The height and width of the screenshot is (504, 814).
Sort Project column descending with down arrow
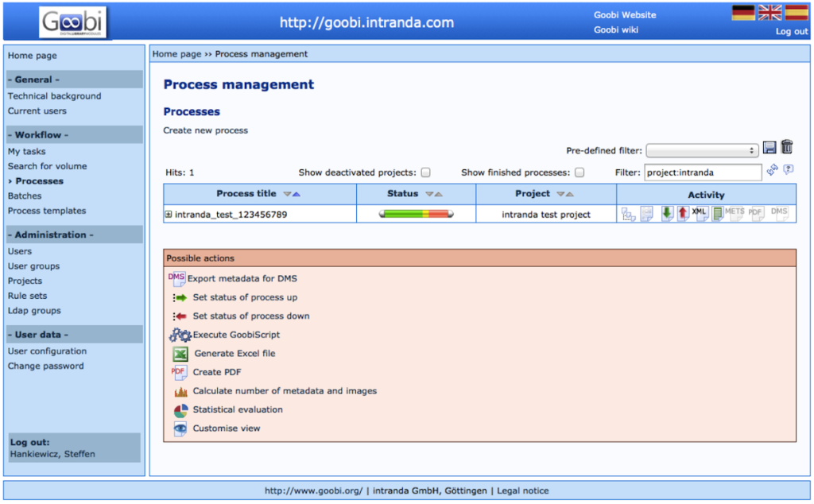(560, 194)
